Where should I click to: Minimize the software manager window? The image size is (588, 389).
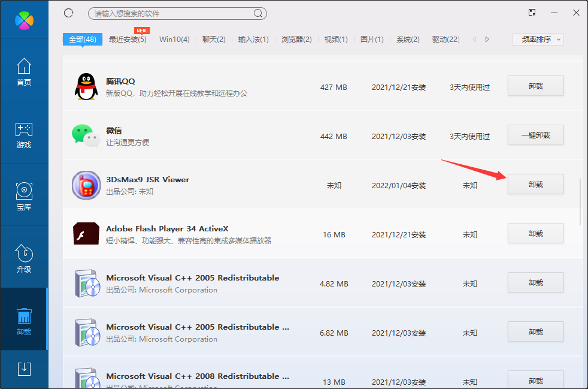point(554,13)
